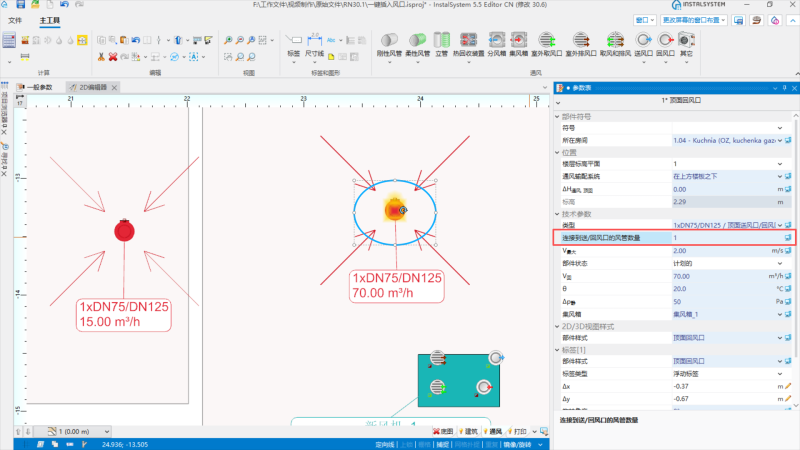
Task: Toggle 重复 repeat in status bar
Action: pos(491,445)
